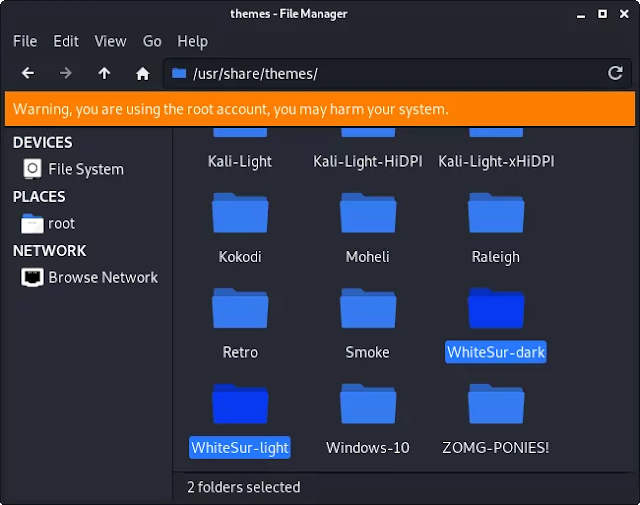Click the highlighted WhiteSur-light name

240,447
